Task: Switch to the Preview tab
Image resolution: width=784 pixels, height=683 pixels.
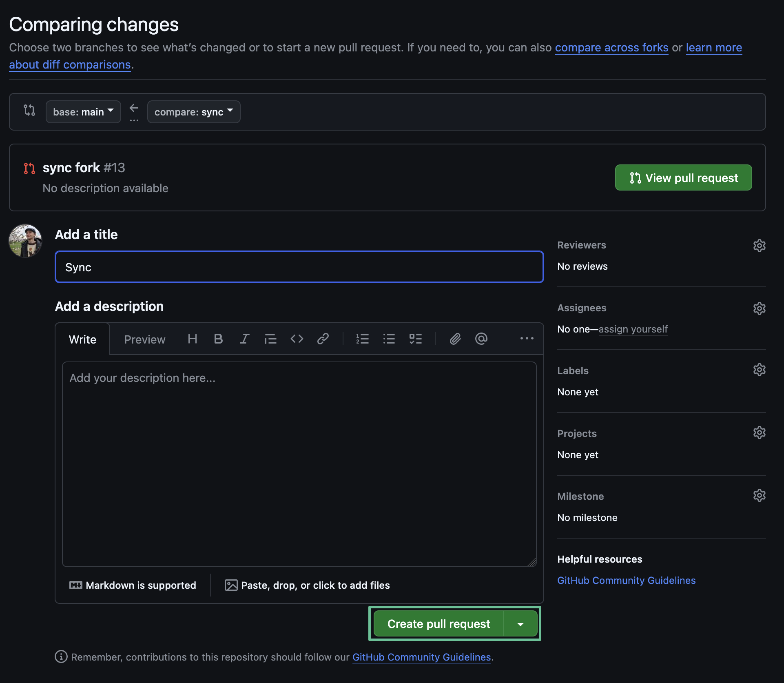Action: (144, 339)
